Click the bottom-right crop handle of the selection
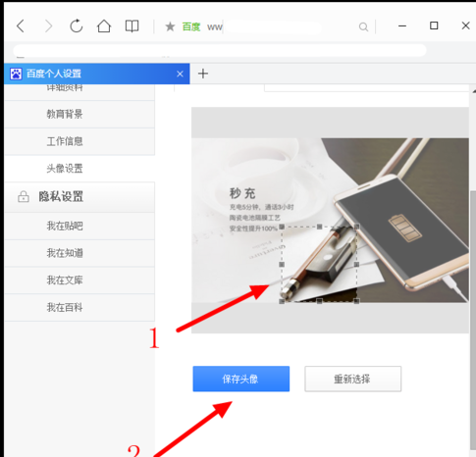 pyautogui.click(x=356, y=301)
